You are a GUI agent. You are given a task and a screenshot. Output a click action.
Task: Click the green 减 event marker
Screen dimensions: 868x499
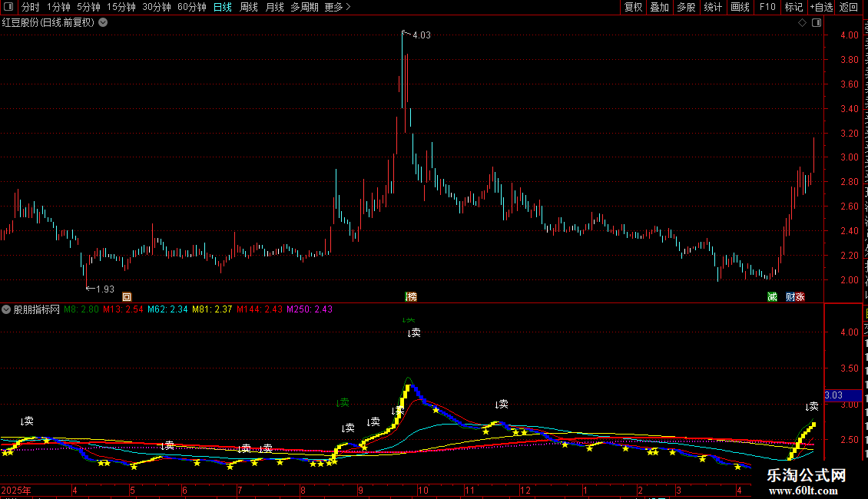772,297
